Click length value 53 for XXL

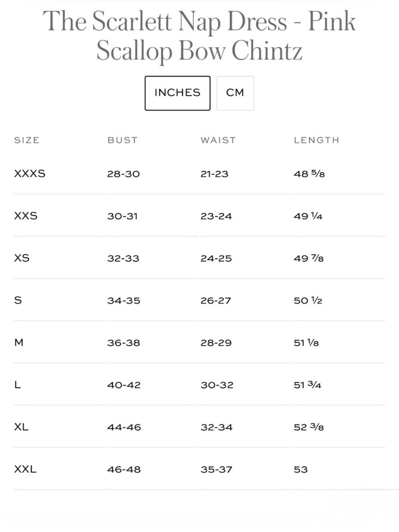301,470
